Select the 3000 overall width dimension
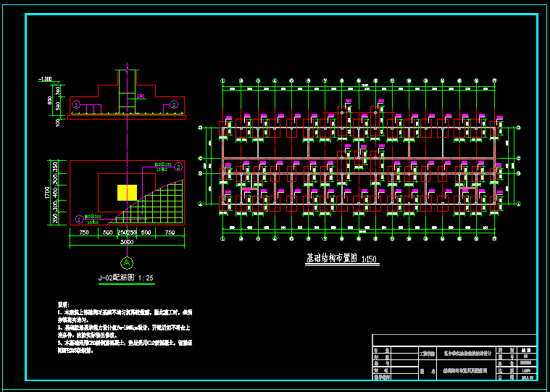Image resolution: width=550 pixels, height=392 pixels. click(127, 241)
